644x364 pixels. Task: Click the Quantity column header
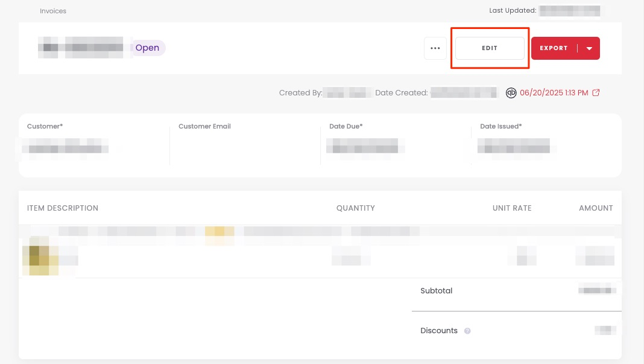tap(355, 208)
